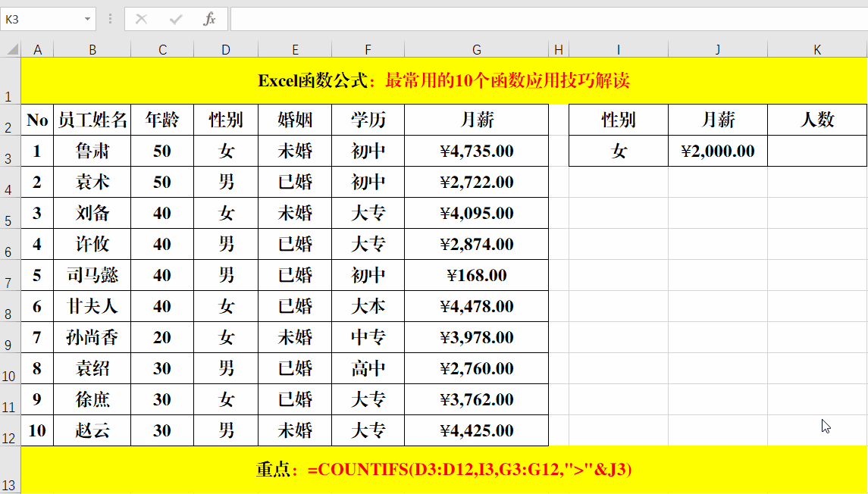
Task: Click the 学历 header cell
Action: click(x=368, y=120)
